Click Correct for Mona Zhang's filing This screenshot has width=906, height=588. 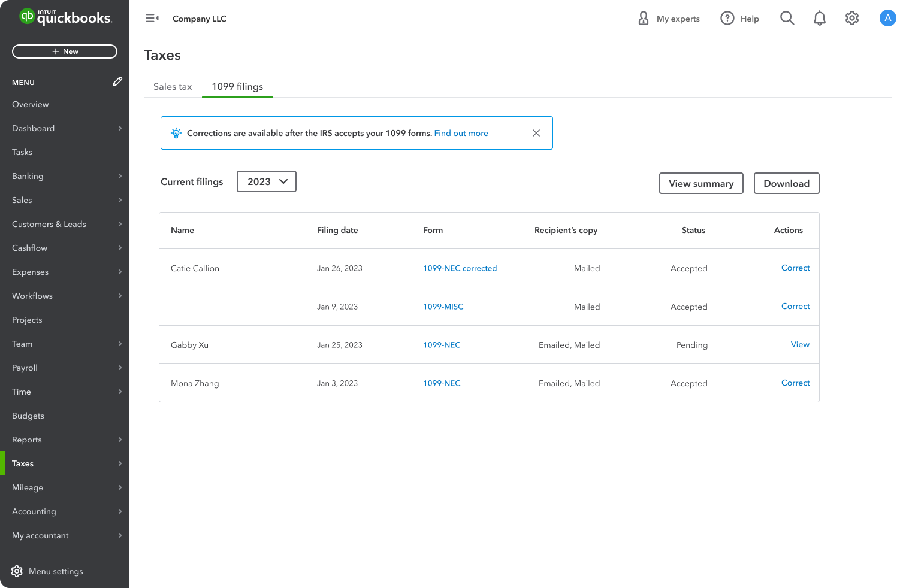click(795, 383)
